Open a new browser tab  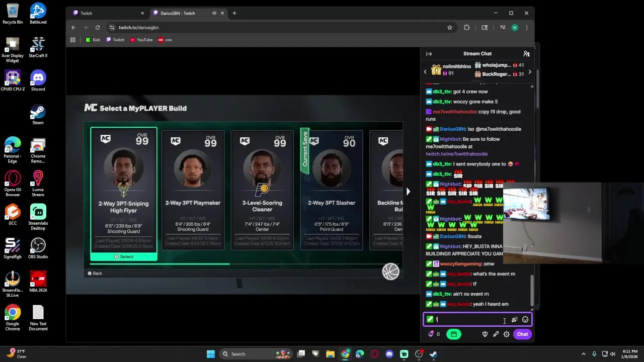click(x=234, y=13)
